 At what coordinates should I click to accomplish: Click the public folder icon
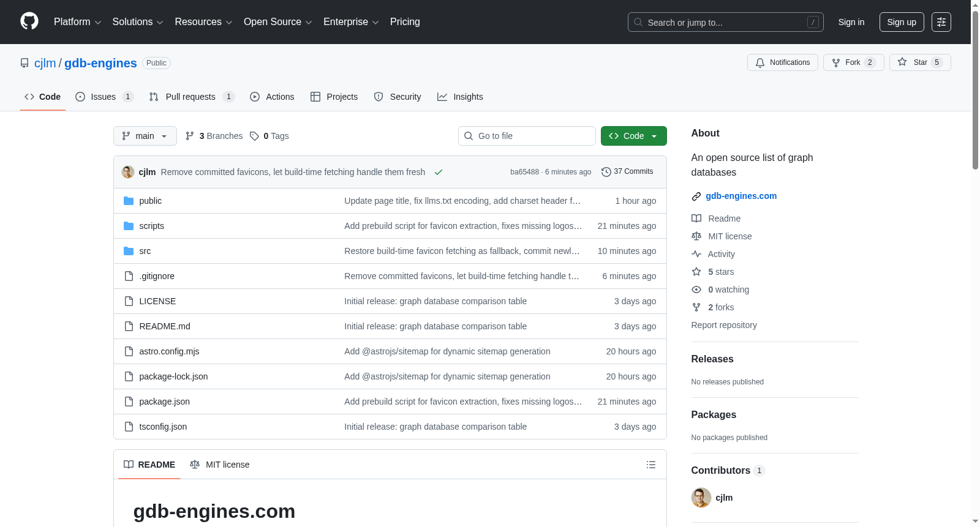pyautogui.click(x=129, y=201)
